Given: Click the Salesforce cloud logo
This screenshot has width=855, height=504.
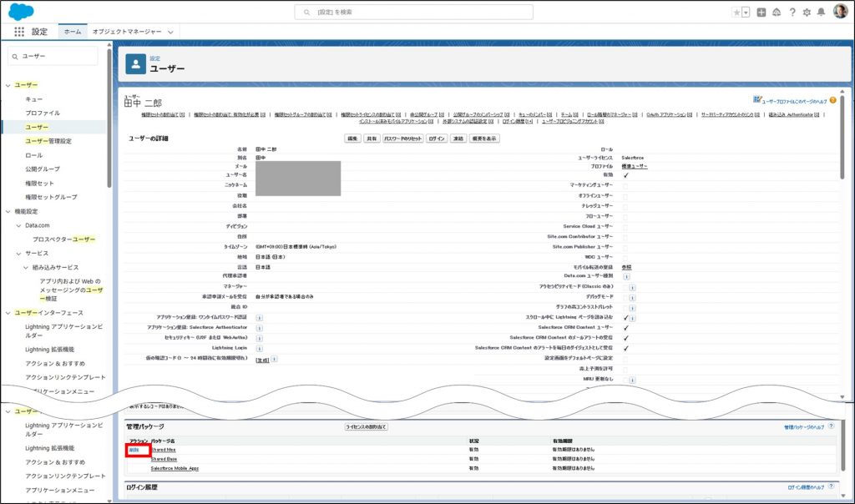Looking at the screenshot, I should [21, 11].
